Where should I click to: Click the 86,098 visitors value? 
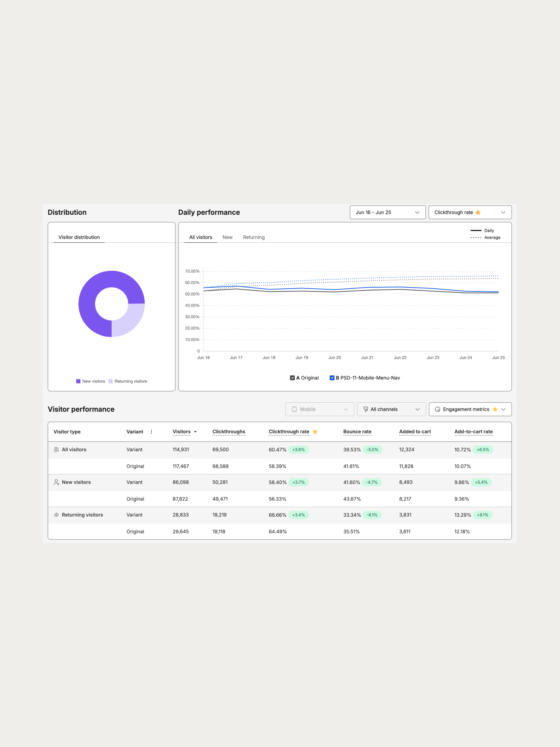[x=181, y=482]
